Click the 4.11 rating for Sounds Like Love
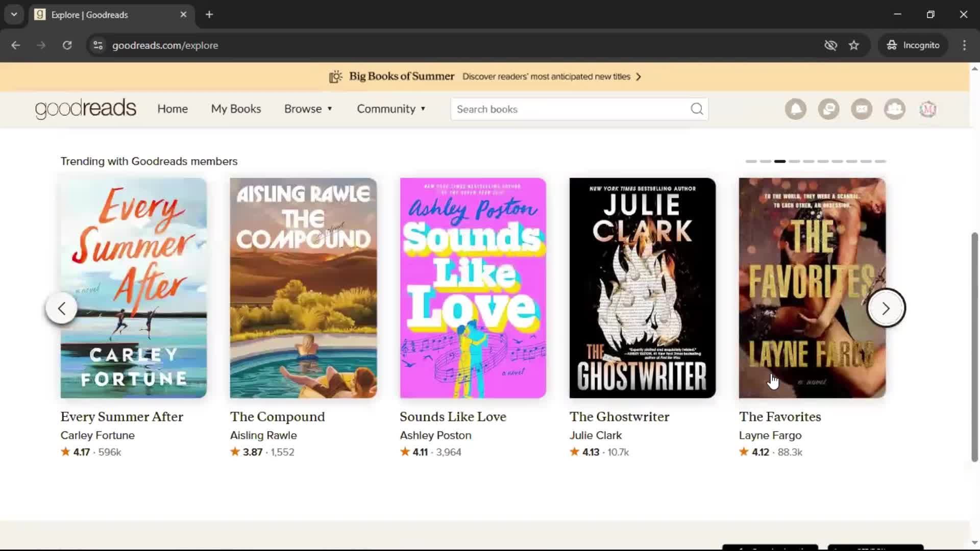The width and height of the screenshot is (980, 551). click(x=420, y=452)
